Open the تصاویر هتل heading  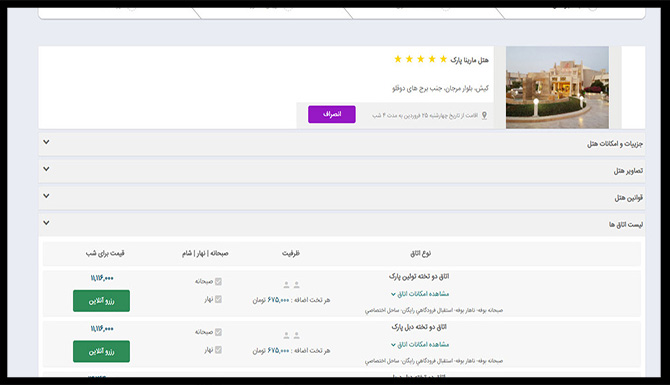click(628, 170)
